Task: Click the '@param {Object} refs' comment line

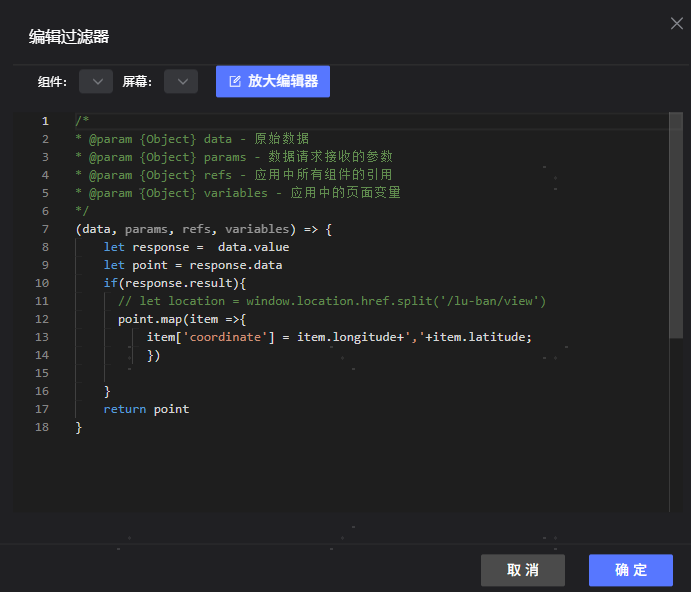Action: [233, 175]
